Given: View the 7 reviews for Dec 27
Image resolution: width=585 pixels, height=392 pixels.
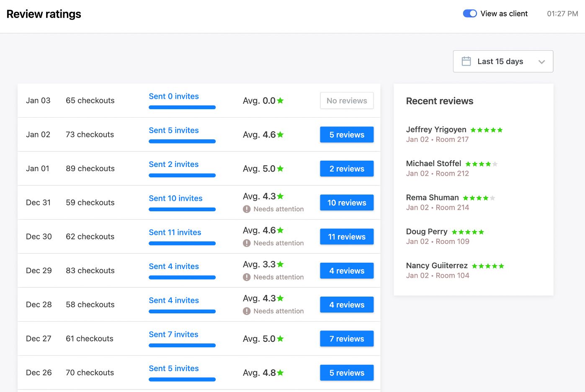Looking at the screenshot, I should 346,339.
